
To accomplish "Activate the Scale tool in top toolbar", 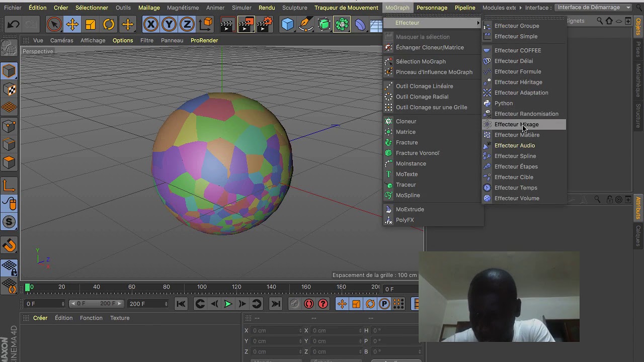I will point(91,24).
